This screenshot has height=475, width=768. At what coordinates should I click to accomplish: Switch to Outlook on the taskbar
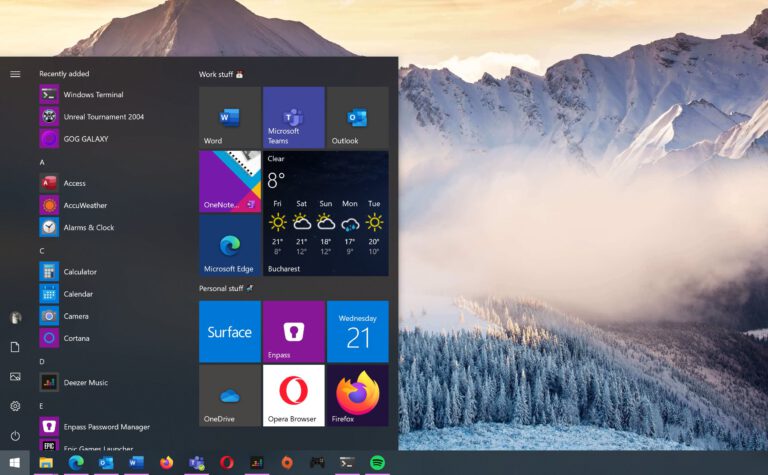106,463
